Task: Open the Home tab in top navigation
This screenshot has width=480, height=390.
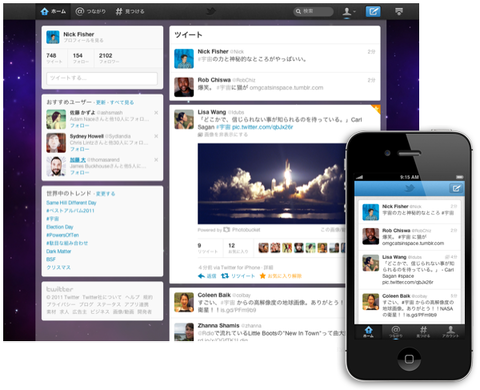Action: pos(53,11)
